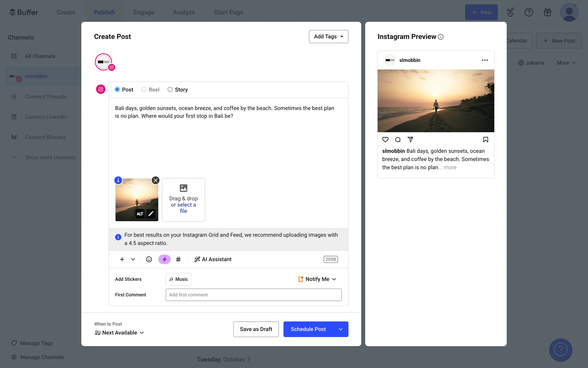
Task: Expand the Schedule Post arrow options
Action: point(341,329)
